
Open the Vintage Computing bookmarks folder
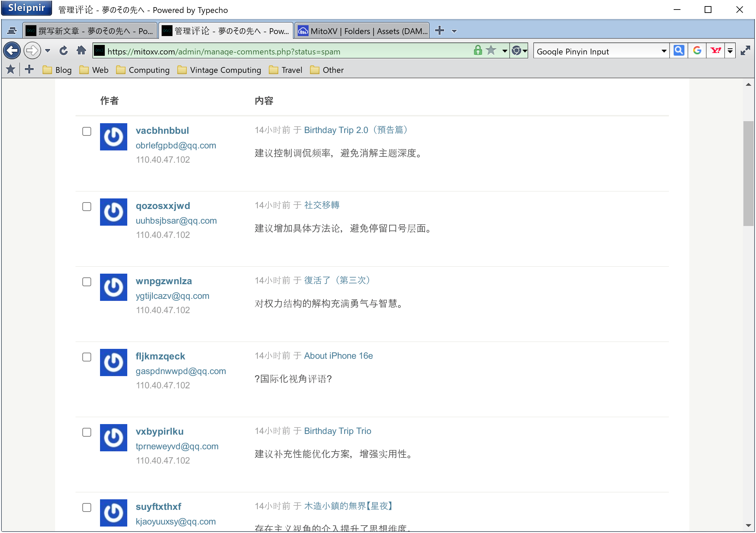219,70
